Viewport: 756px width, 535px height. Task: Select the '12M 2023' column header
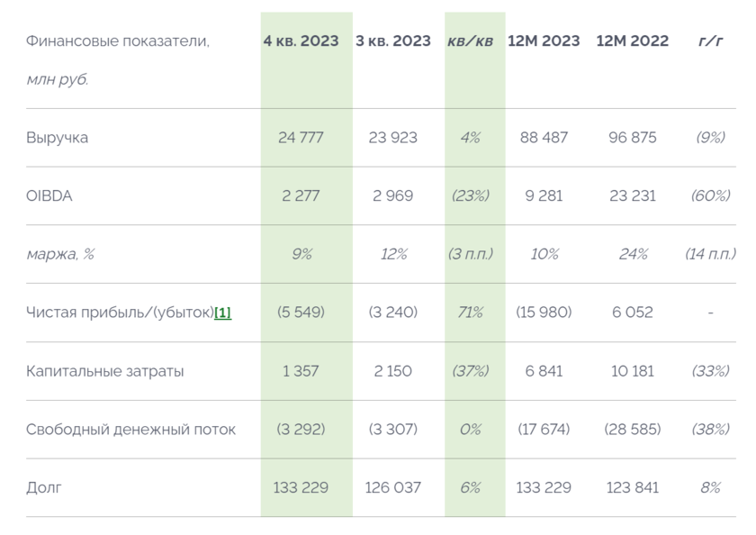coord(544,41)
